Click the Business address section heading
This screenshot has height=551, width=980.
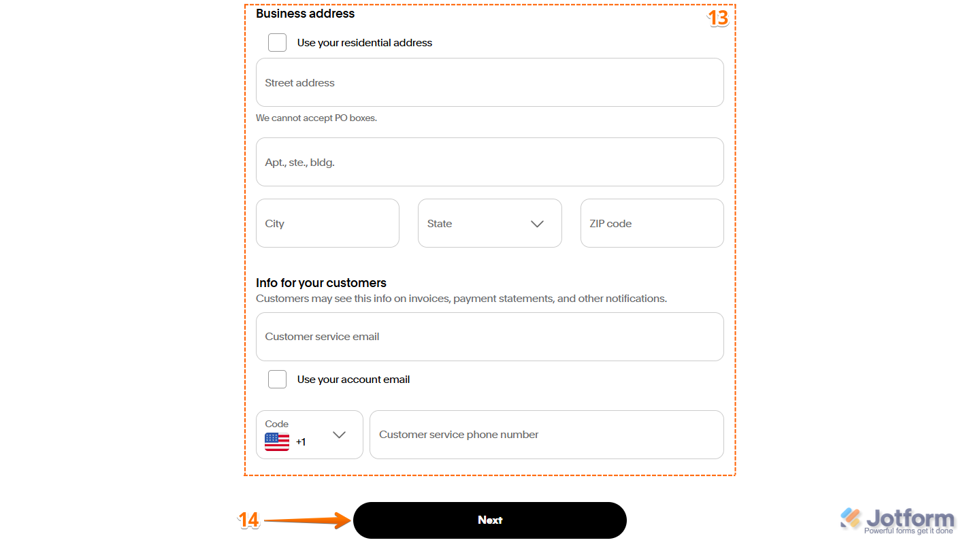click(x=304, y=14)
